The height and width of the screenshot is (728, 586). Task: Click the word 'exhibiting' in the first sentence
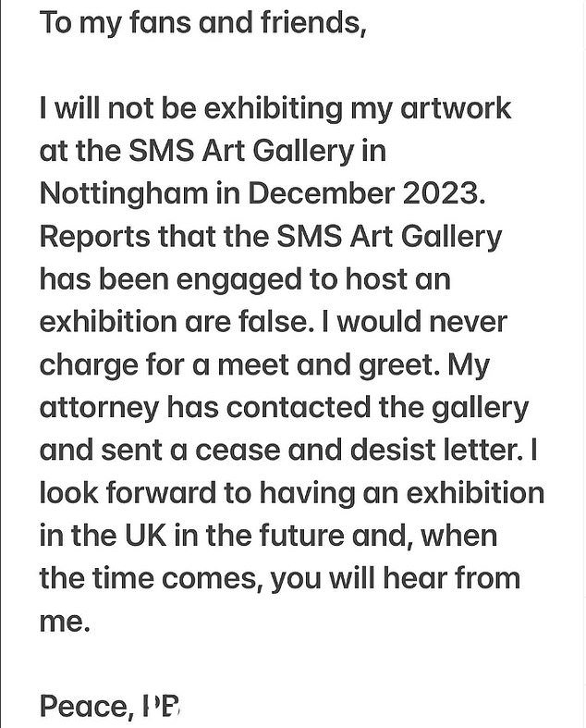[x=273, y=109]
